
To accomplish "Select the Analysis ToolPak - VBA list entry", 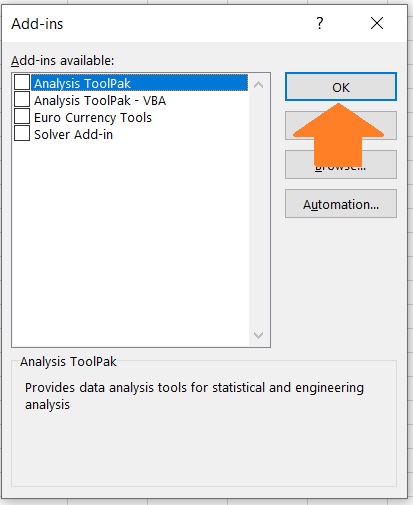I will tap(100, 100).
